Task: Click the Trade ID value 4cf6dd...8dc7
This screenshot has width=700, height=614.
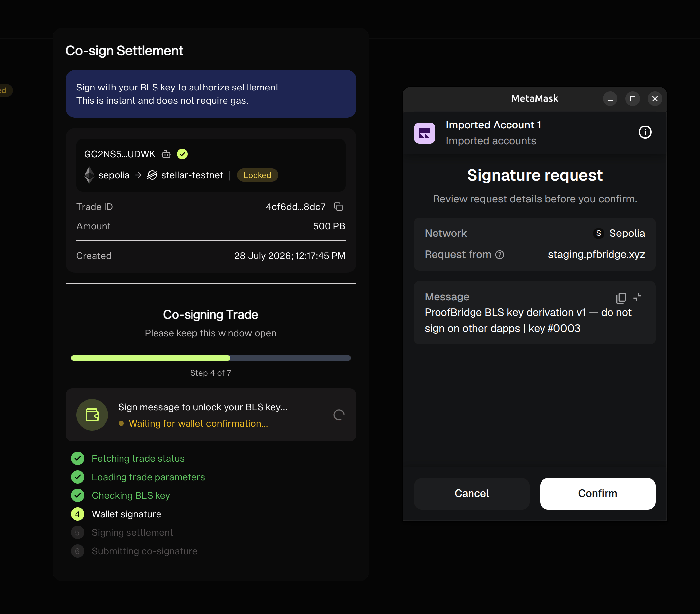Action: tap(296, 207)
